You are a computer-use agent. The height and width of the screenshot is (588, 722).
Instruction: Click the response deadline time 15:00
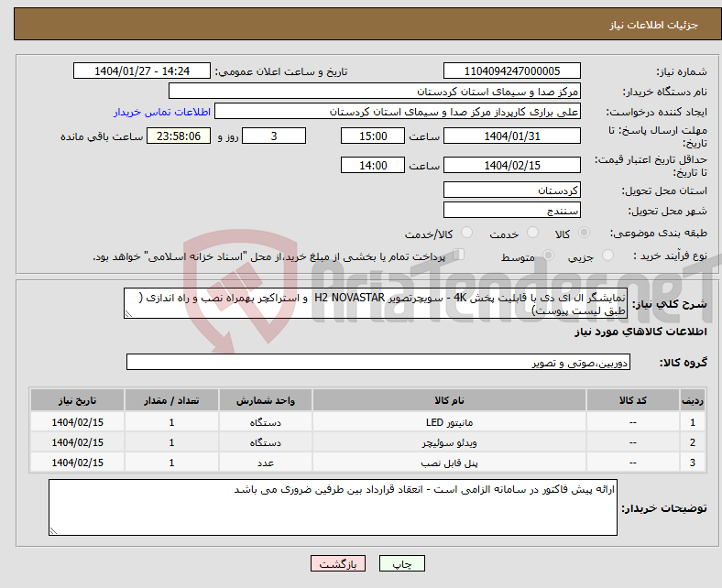373,136
